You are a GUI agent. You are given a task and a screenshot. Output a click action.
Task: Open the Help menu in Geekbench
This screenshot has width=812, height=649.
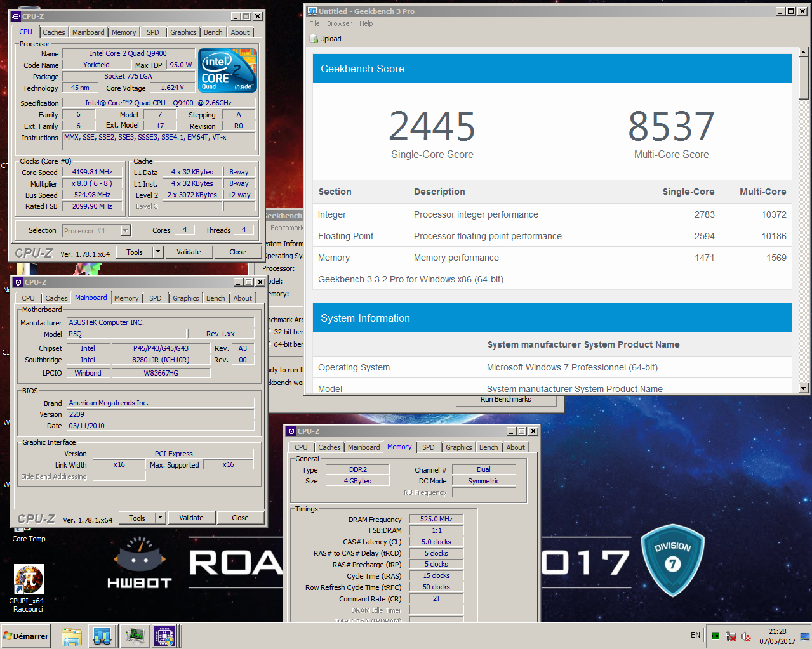click(366, 23)
